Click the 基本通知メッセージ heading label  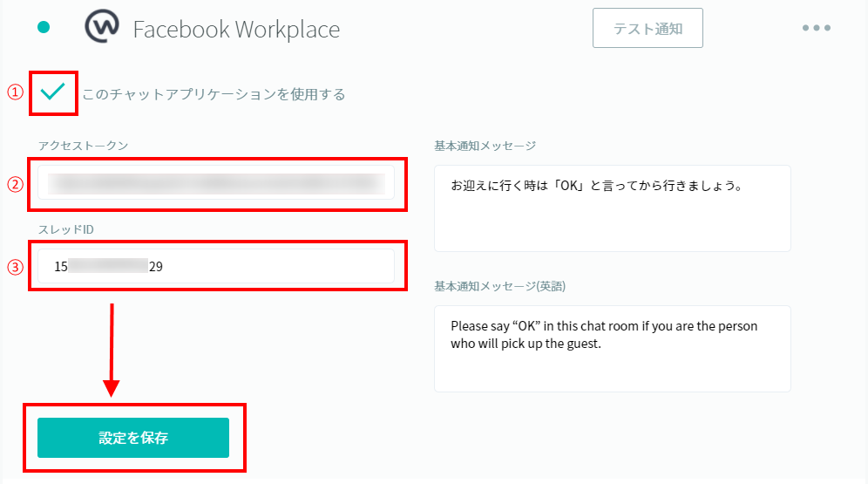pyautogui.click(x=485, y=146)
